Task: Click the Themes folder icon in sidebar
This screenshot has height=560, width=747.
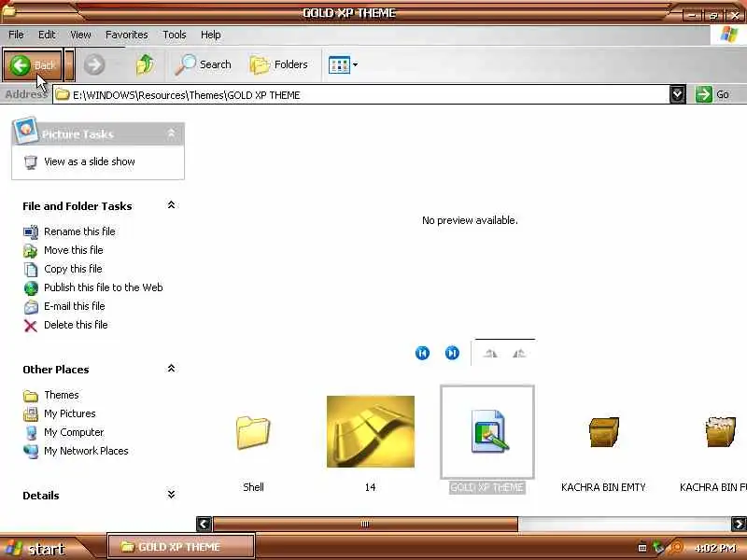Action: [31, 396]
